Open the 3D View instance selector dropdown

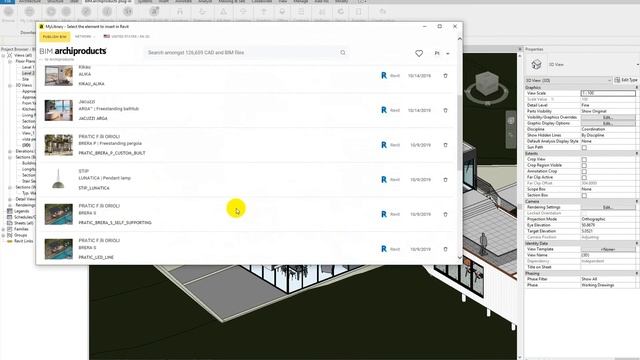(x=568, y=80)
